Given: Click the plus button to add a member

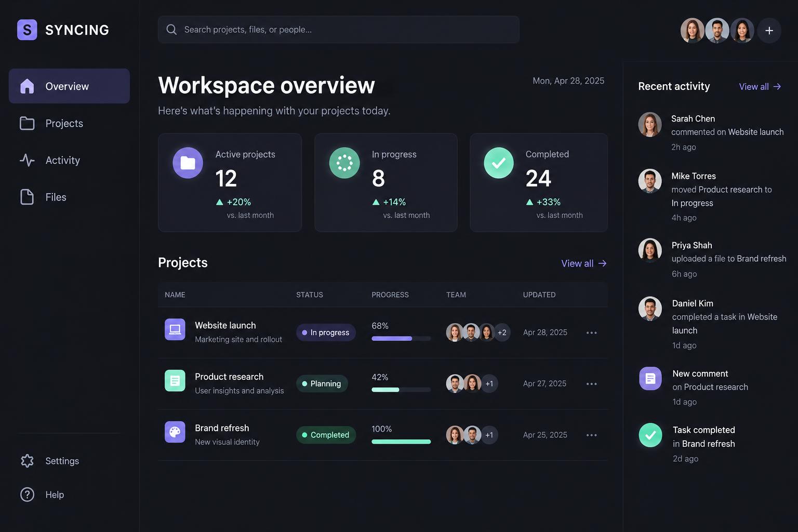Looking at the screenshot, I should point(769,31).
